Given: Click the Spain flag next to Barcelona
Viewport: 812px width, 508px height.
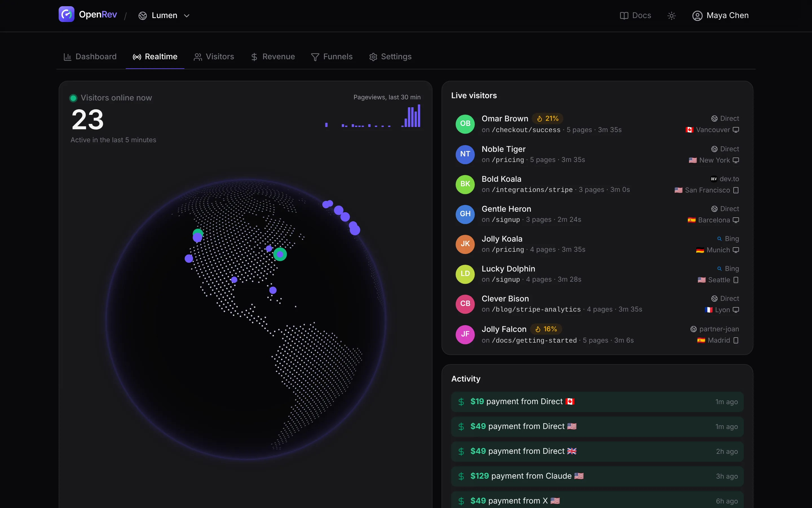Looking at the screenshot, I should (x=692, y=220).
